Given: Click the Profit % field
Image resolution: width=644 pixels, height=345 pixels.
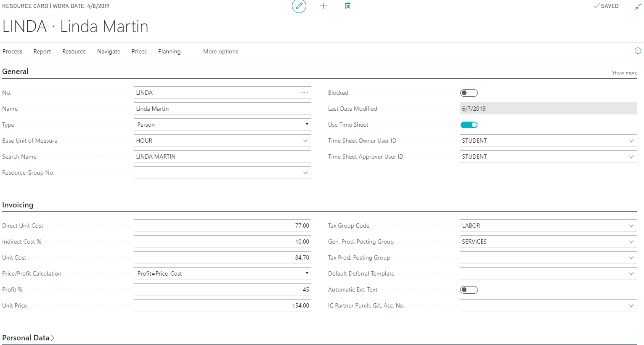Looking at the screenshot, I should click(x=223, y=289).
